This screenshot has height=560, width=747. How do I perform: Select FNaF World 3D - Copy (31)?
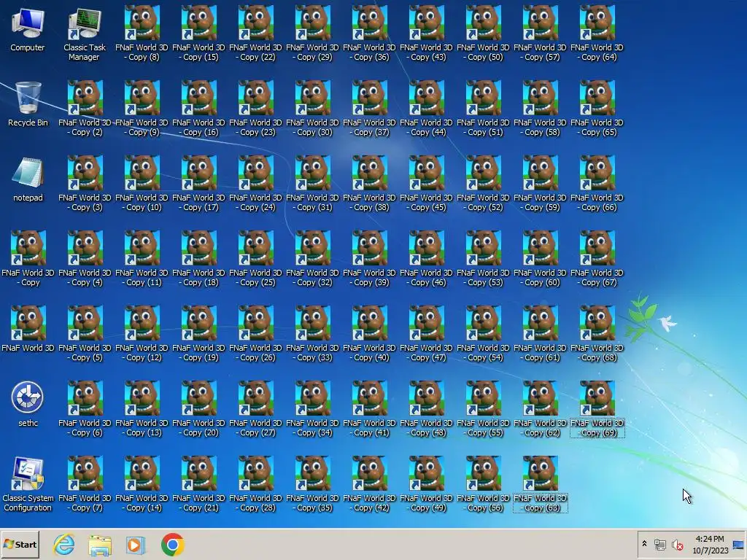[x=312, y=183]
